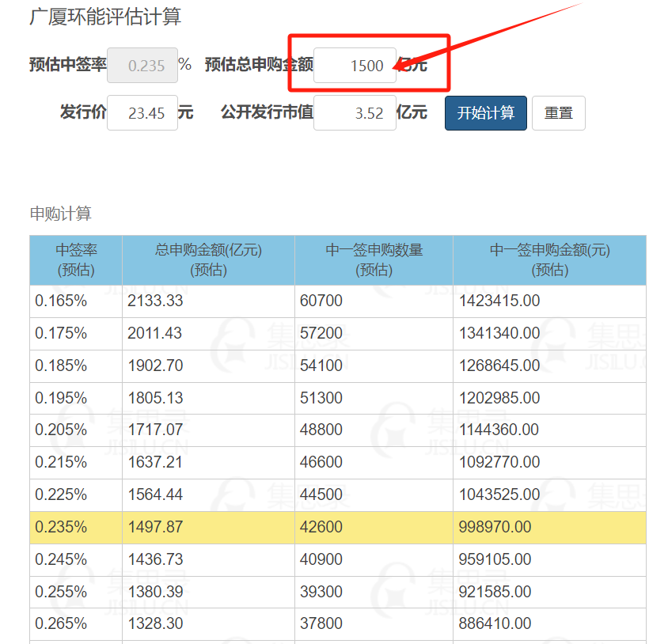This screenshot has width=649, height=644.
Task: Select the highlighted cell showing 998970.00
Action: tap(549, 528)
